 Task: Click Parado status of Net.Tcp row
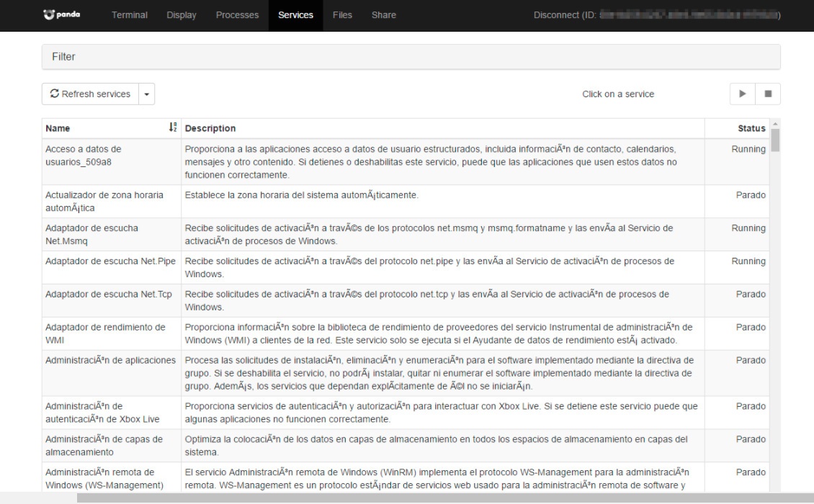click(x=751, y=294)
